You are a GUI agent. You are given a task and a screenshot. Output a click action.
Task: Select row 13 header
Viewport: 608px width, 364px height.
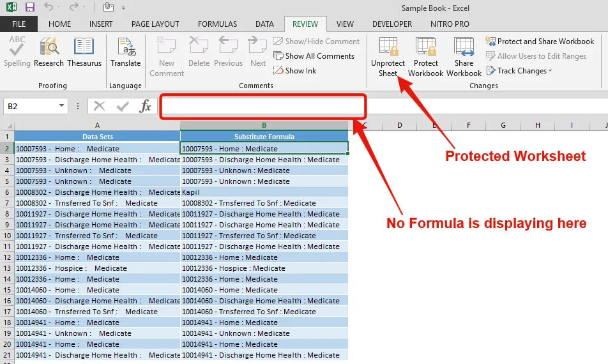click(x=7, y=268)
